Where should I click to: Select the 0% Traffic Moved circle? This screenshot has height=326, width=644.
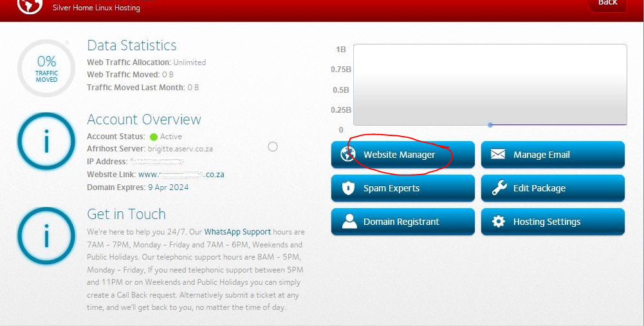click(46, 68)
